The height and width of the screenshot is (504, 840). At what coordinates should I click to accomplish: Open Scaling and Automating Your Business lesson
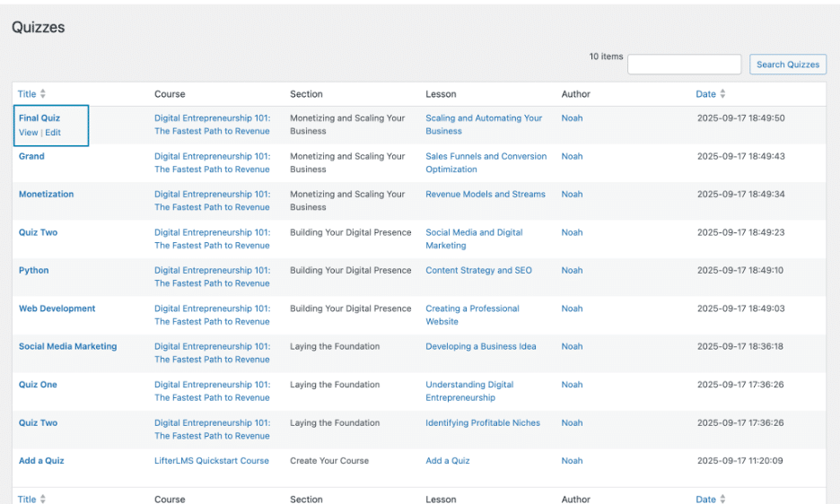click(484, 125)
